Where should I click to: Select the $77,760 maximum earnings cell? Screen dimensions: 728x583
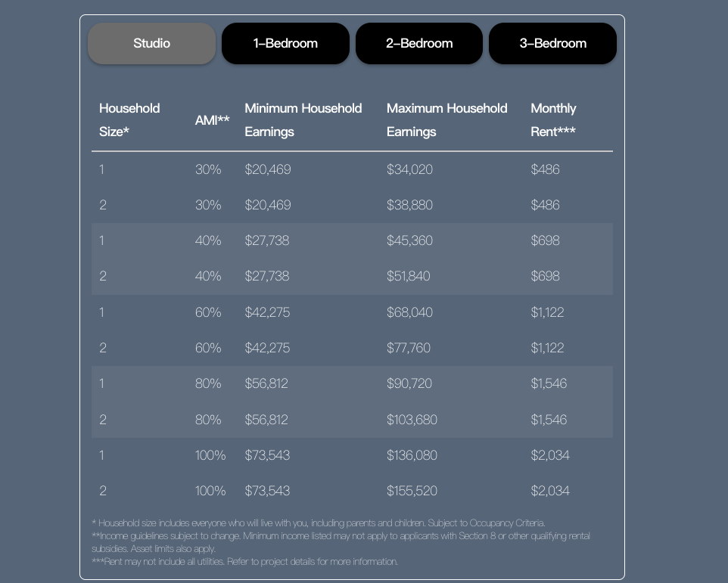tap(408, 348)
